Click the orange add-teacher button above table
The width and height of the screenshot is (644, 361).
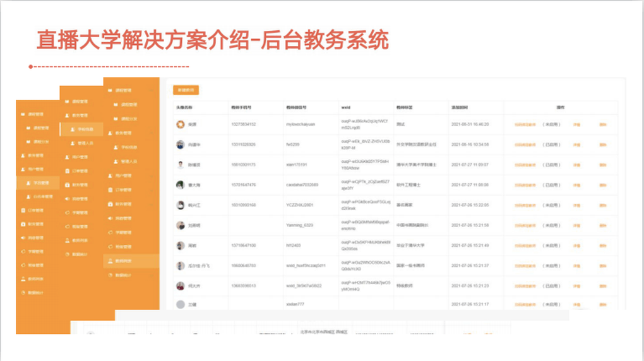click(x=186, y=90)
